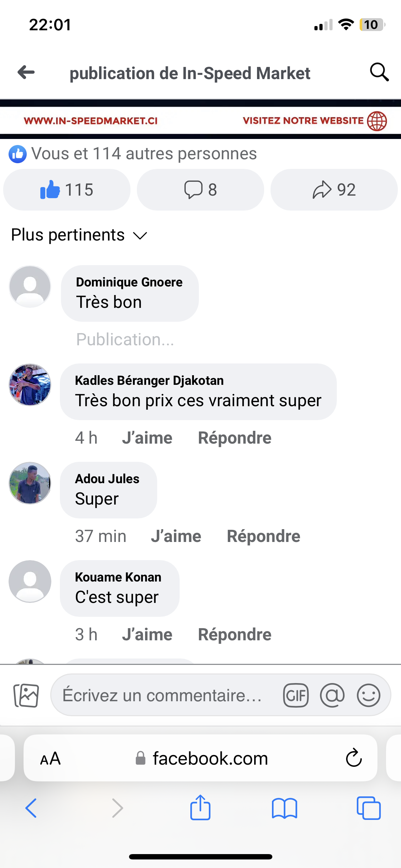Screen dimensions: 401x868
Task: Like Kouame Konan's comment
Action: (147, 635)
